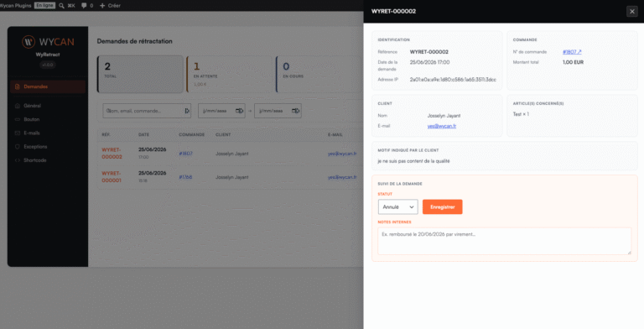Screen dimensions: 644x329
Task: Click client name Josselyn Jayant in panel
Action: pos(444,116)
